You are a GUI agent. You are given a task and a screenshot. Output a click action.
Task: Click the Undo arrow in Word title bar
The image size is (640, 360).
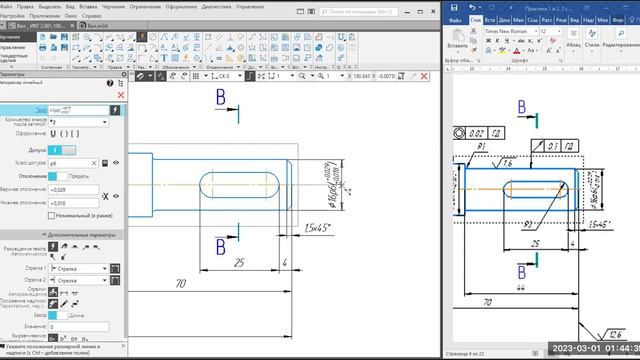point(472,7)
